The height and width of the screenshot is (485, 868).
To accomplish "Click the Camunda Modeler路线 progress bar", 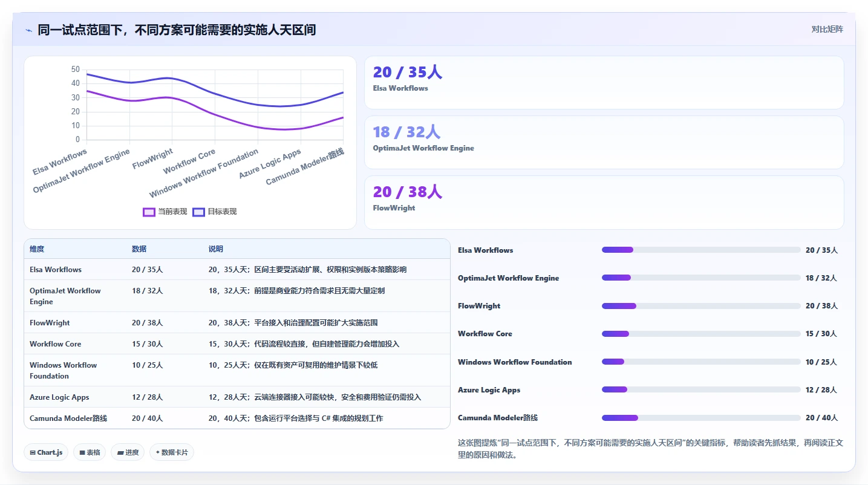I will (x=701, y=418).
